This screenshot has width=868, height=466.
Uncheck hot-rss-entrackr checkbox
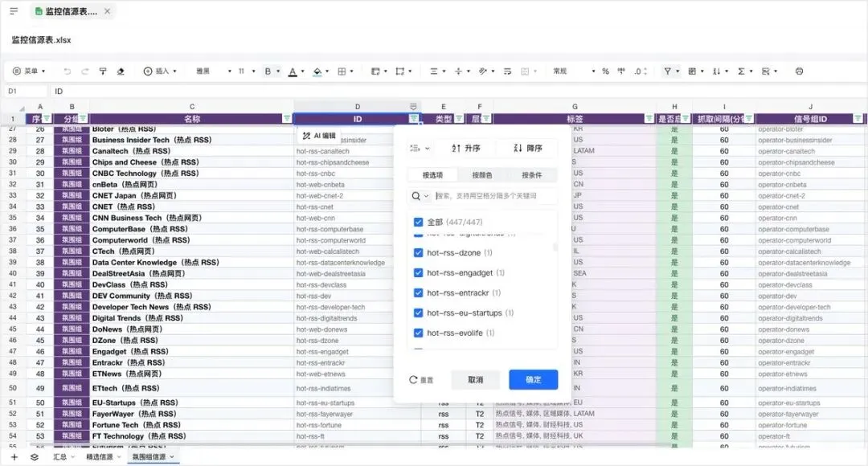419,292
